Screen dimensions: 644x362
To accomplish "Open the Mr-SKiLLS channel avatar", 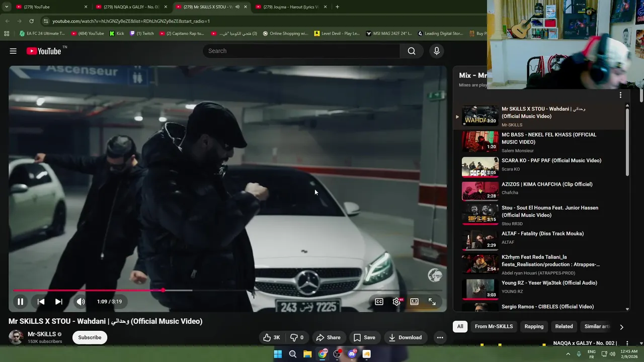I will point(16,337).
